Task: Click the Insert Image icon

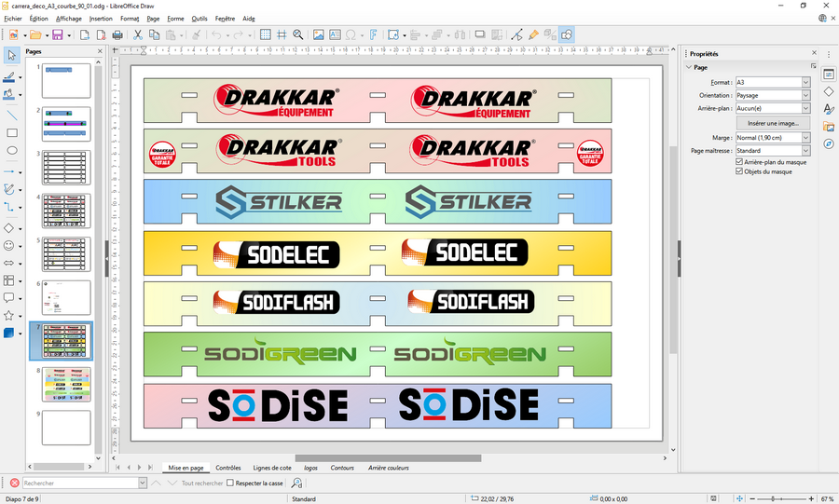Action: pos(319,35)
